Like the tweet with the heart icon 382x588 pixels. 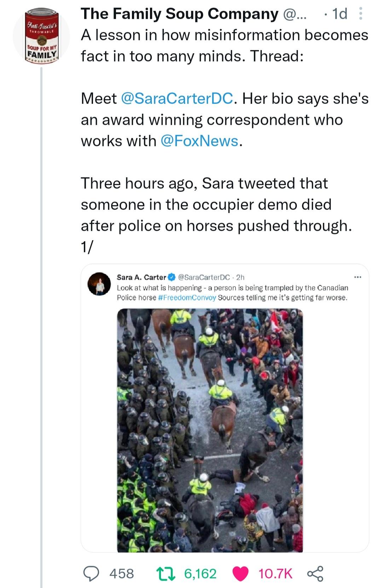click(x=241, y=573)
